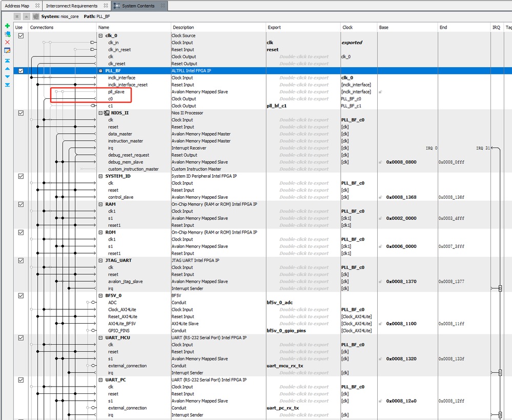Click the go-to-top-hierarchy icon beside System label
Image resolution: width=512 pixels, height=420 pixels.
17,16
